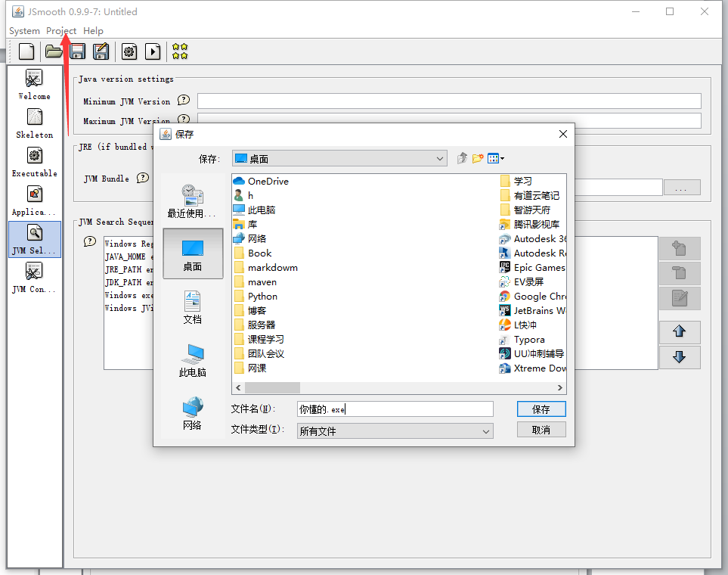728x575 pixels.
Task: Create a new project via toolbar icon
Action: tap(26, 51)
